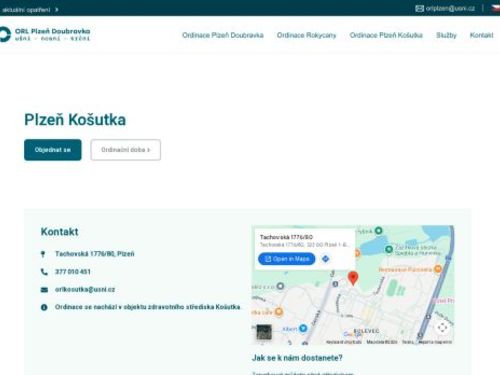This screenshot has height=375, width=500.
Task: Open the orlkosutka@usni.cz email link
Action: click(85, 289)
